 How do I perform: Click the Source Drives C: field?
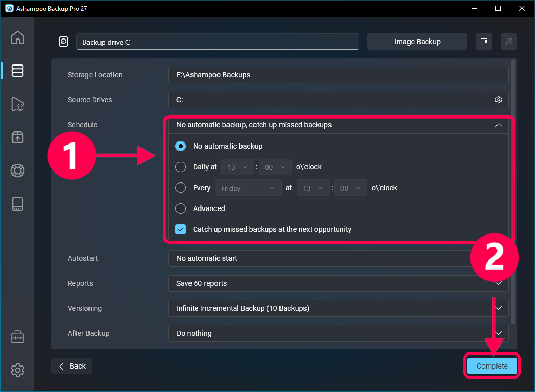click(338, 100)
